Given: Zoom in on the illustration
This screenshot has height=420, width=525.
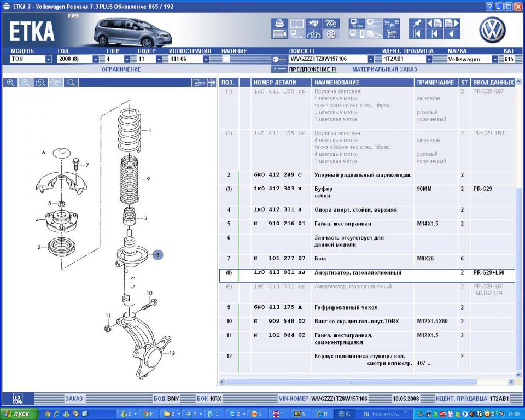Looking at the screenshot, I should click(x=10, y=83).
